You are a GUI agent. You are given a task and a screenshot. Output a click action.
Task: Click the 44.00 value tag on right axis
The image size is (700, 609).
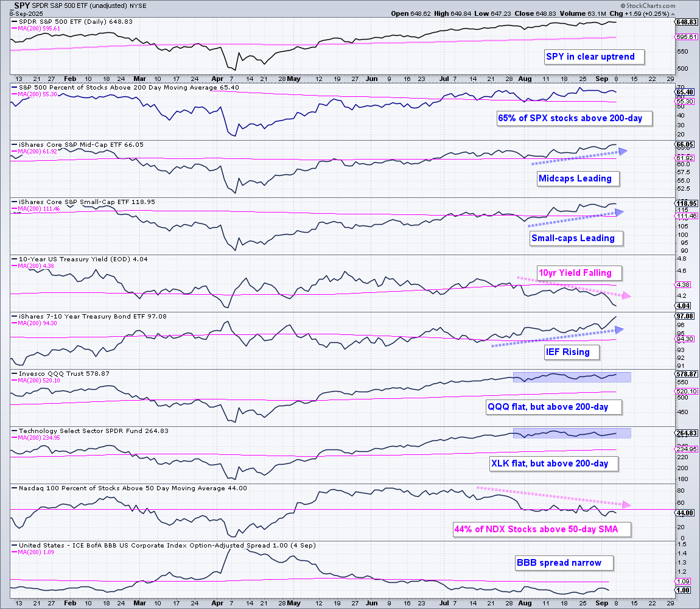tap(684, 513)
